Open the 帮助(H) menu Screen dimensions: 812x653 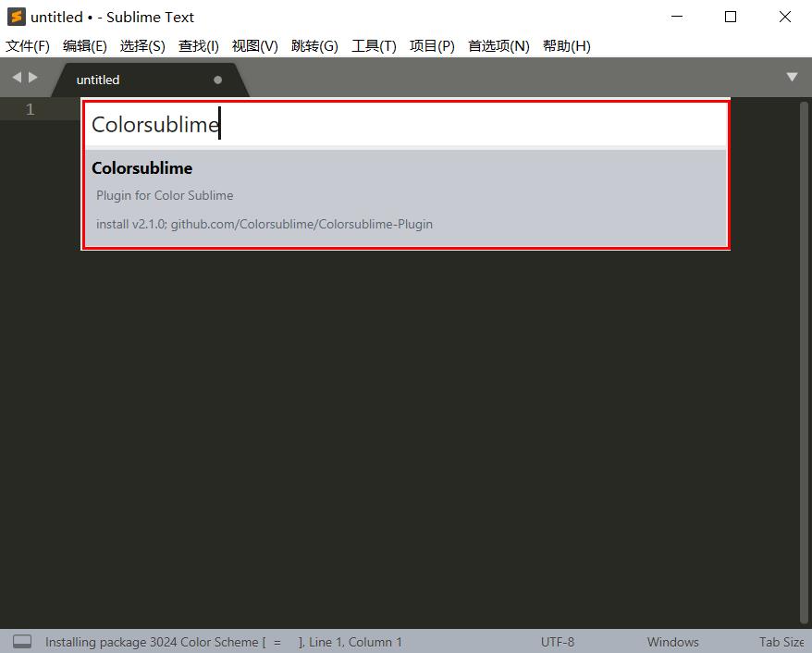pyautogui.click(x=566, y=45)
